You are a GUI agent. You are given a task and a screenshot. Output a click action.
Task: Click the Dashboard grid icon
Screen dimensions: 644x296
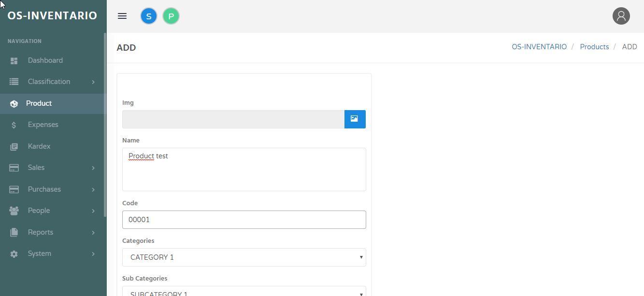(14, 60)
